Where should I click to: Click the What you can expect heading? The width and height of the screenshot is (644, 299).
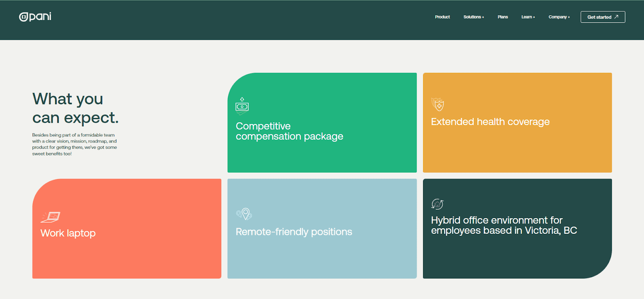tap(75, 108)
